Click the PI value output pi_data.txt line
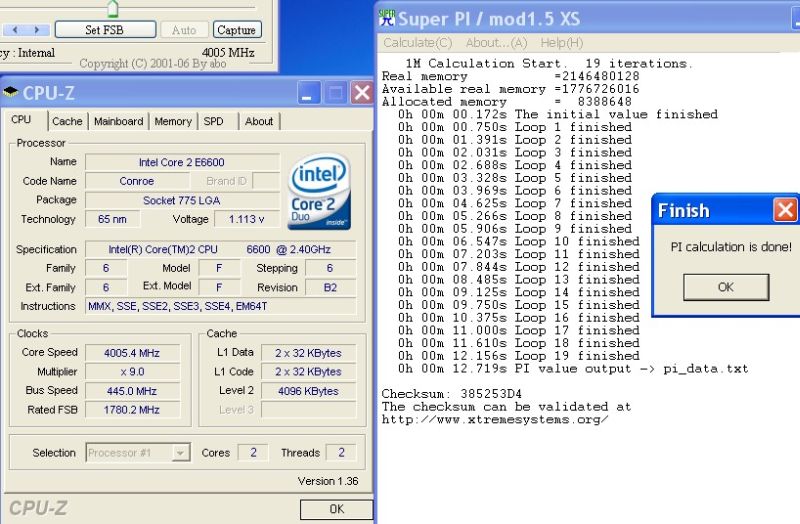The image size is (800, 524). [x=573, y=368]
